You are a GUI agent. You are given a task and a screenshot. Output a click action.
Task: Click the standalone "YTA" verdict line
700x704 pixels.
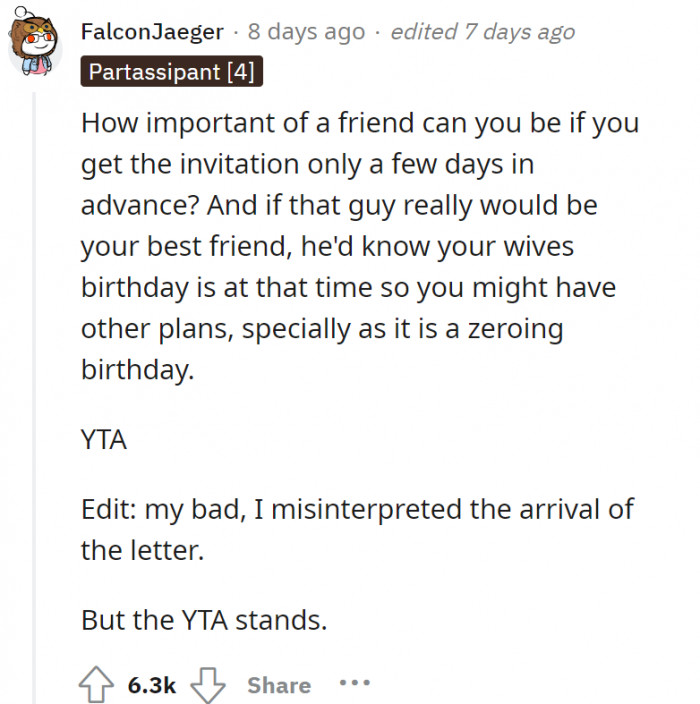104,439
